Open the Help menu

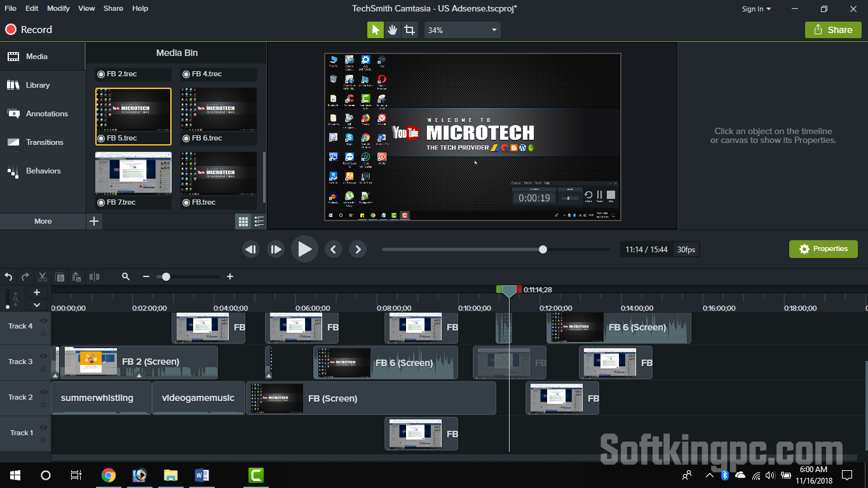140,8
